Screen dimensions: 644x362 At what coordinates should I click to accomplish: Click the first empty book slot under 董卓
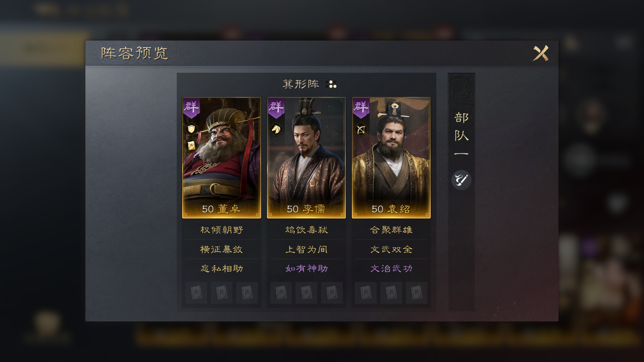pos(196,293)
